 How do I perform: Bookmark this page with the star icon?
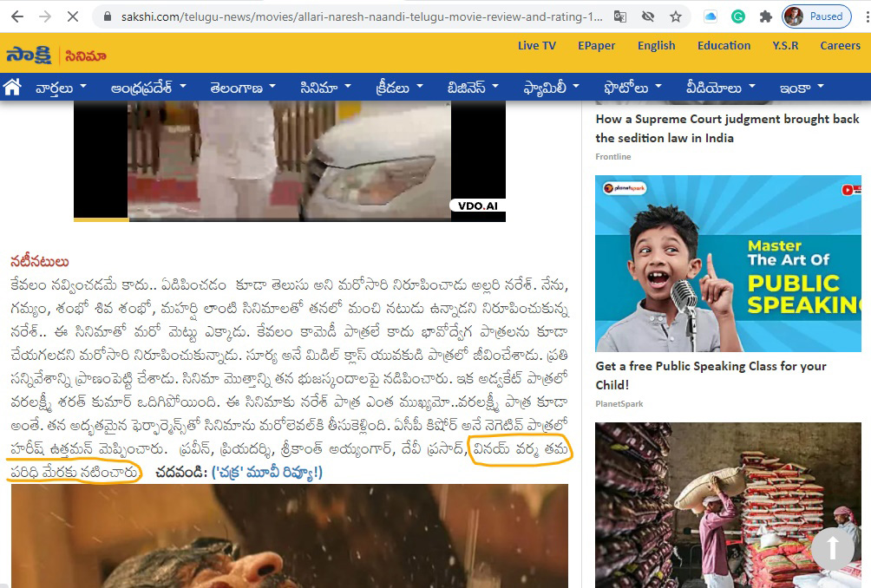(676, 16)
